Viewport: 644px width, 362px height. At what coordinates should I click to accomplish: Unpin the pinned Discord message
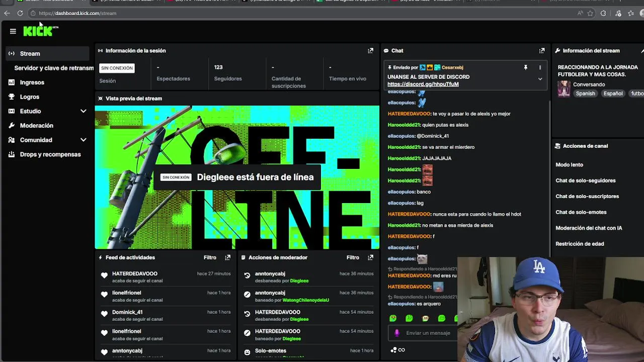pos(526,67)
